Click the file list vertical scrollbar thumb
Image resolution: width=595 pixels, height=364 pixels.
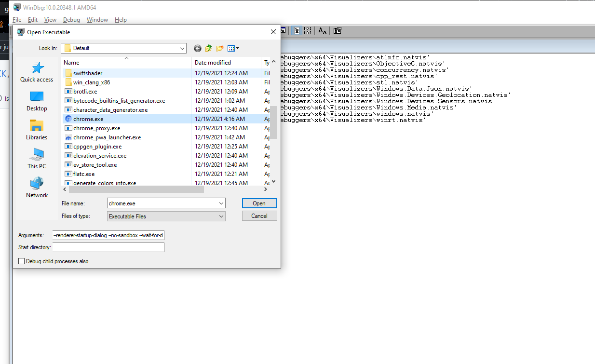pos(273,122)
